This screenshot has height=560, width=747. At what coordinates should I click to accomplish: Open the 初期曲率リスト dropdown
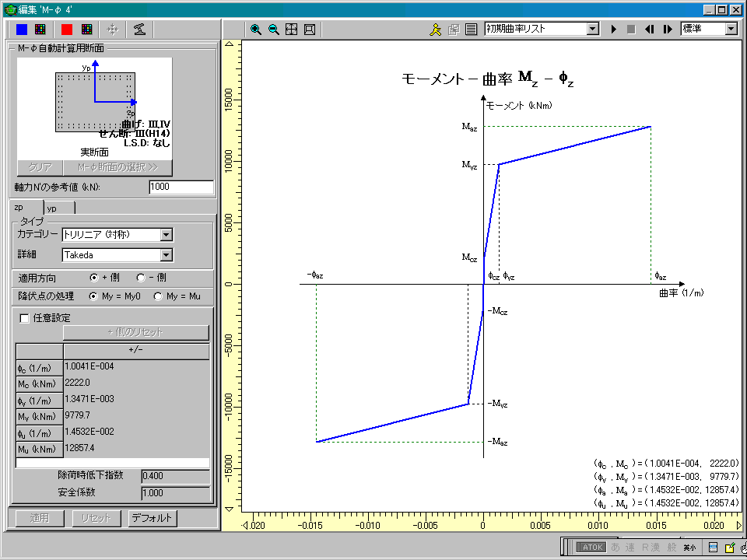(592, 29)
